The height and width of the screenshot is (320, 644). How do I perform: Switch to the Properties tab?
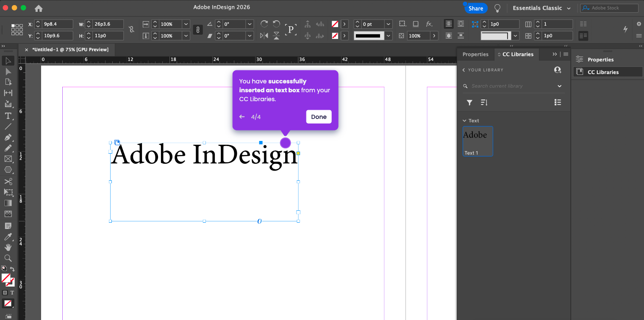point(475,54)
